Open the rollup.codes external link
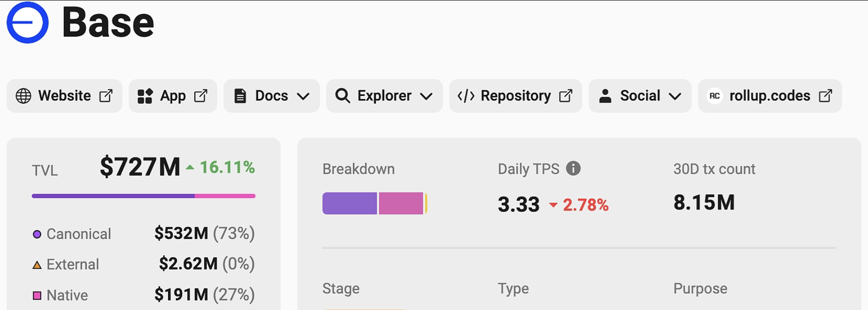 770,96
